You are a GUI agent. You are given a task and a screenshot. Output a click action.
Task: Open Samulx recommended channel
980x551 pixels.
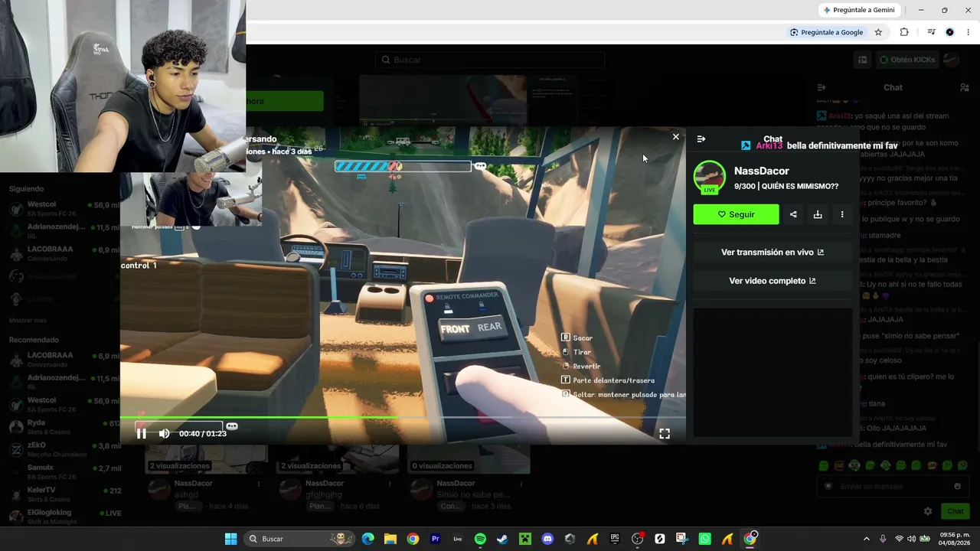(x=64, y=471)
